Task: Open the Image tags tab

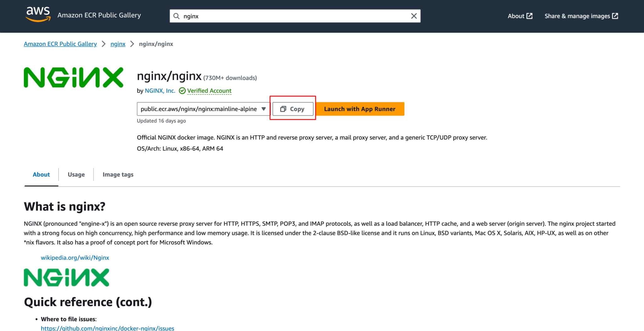Action: coord(118,175)
